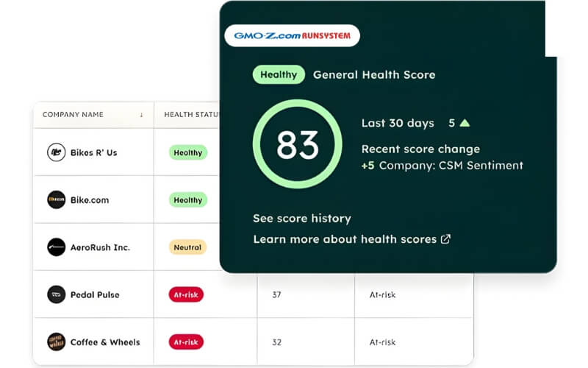
Task: Click the Healthy badge for Bikes R' Us
Action: [188, 152]
